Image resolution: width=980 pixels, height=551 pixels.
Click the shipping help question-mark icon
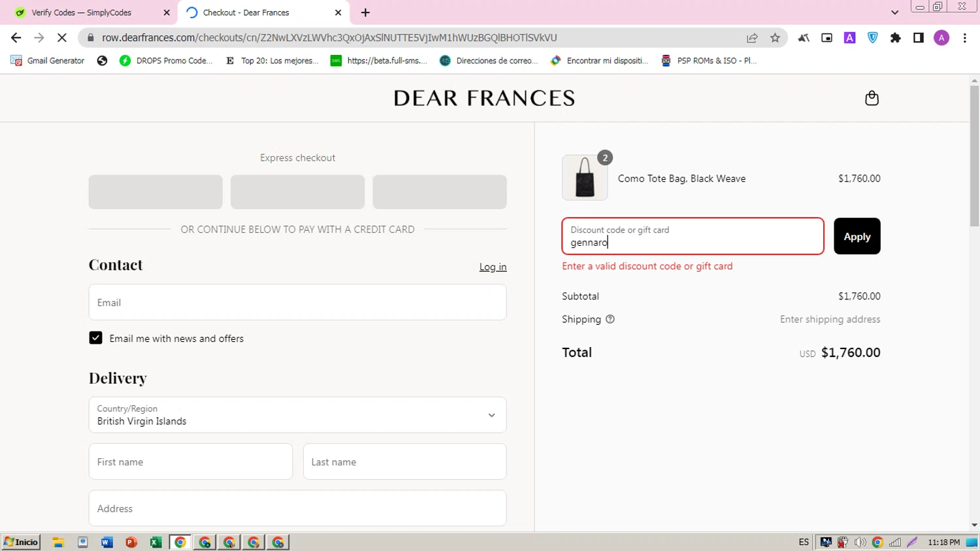click(x=610, y=320)
